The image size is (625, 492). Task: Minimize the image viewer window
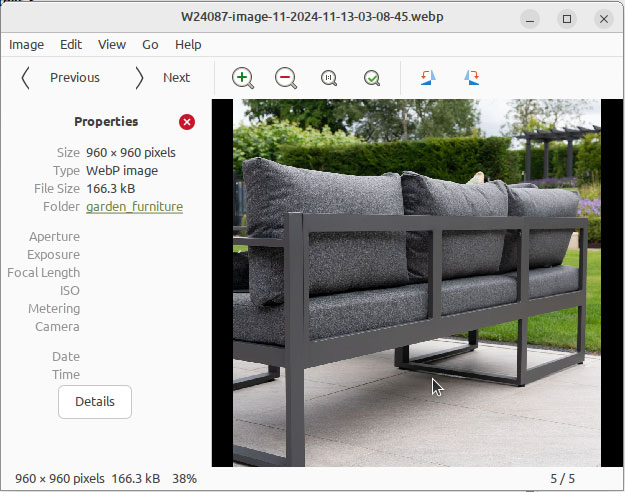531,19
